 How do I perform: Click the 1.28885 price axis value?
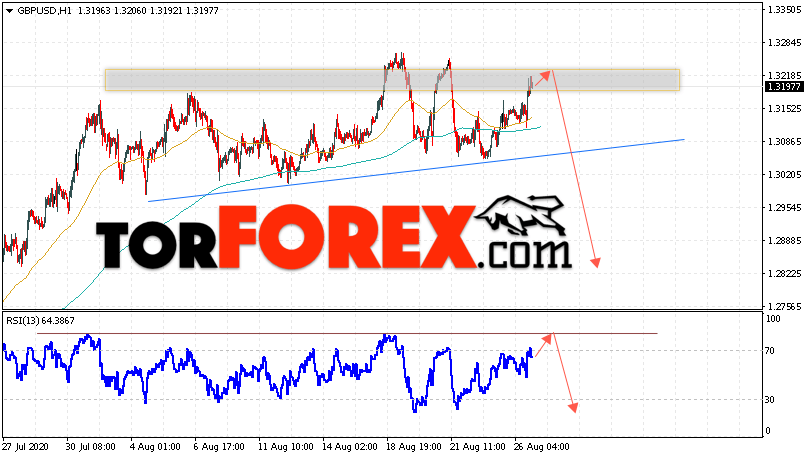click(x=784, y=241)
